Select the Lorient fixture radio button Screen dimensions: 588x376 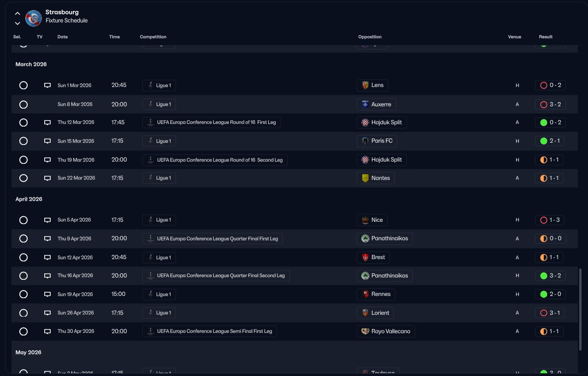point(24,313)
